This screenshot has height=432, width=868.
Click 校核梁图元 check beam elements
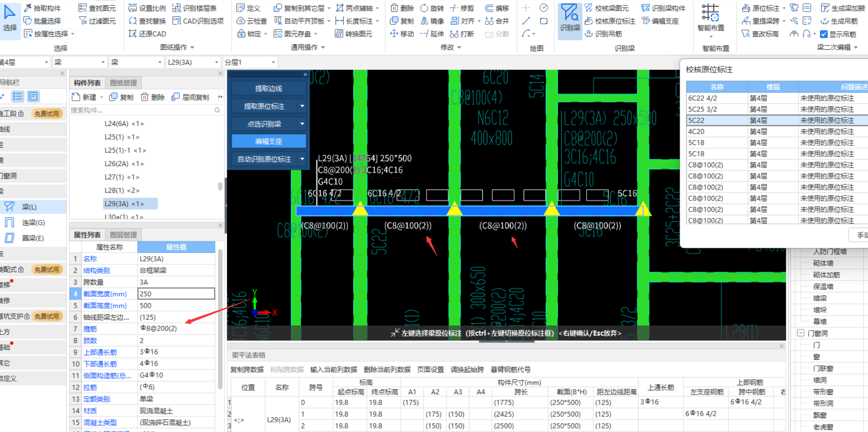click(607, 8)
